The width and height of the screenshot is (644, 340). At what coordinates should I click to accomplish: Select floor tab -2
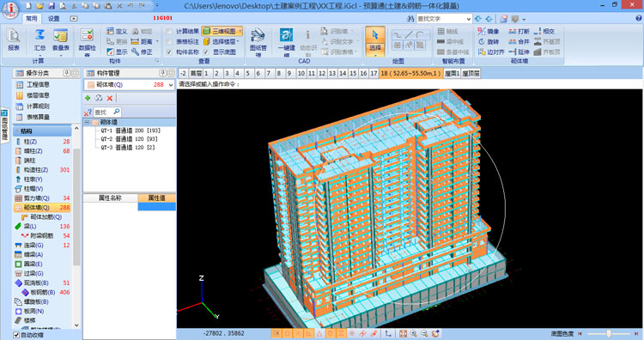coord(183,74)
